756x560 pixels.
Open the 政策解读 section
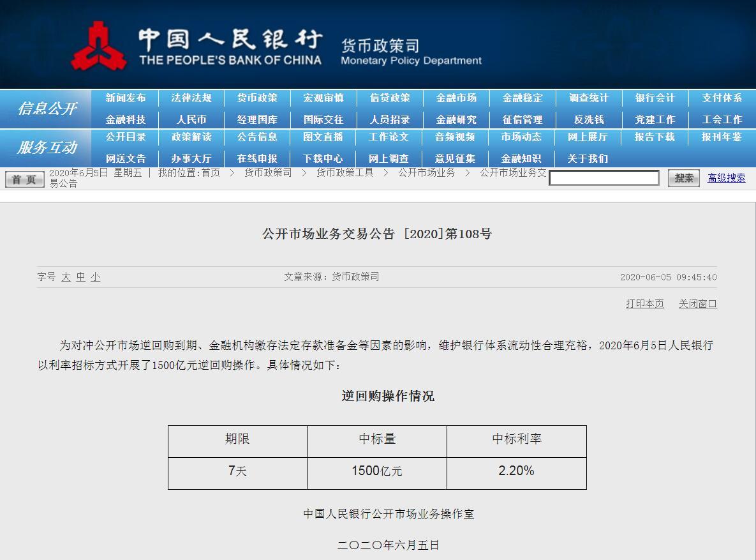191,137
